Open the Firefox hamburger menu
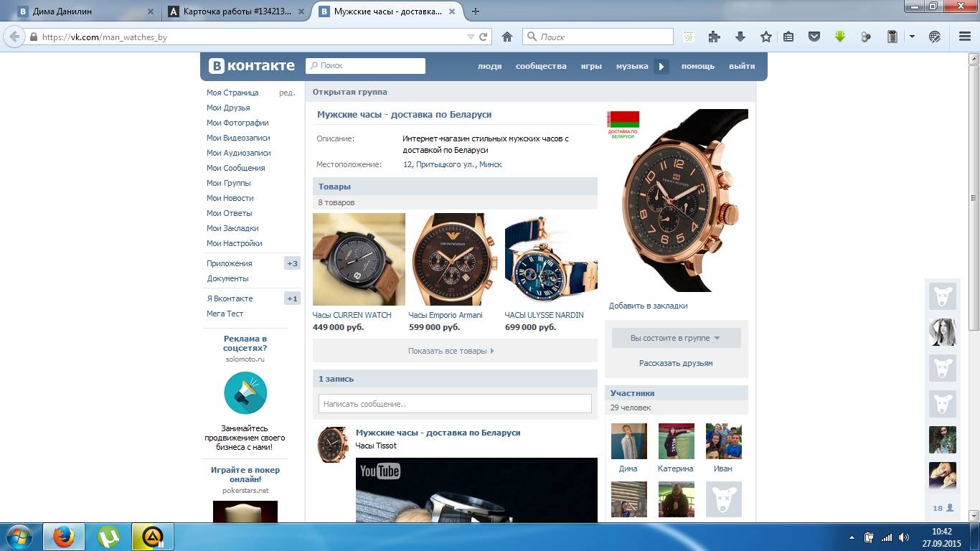This screenshot has height=551, width=980. click(x=964, y=37)
